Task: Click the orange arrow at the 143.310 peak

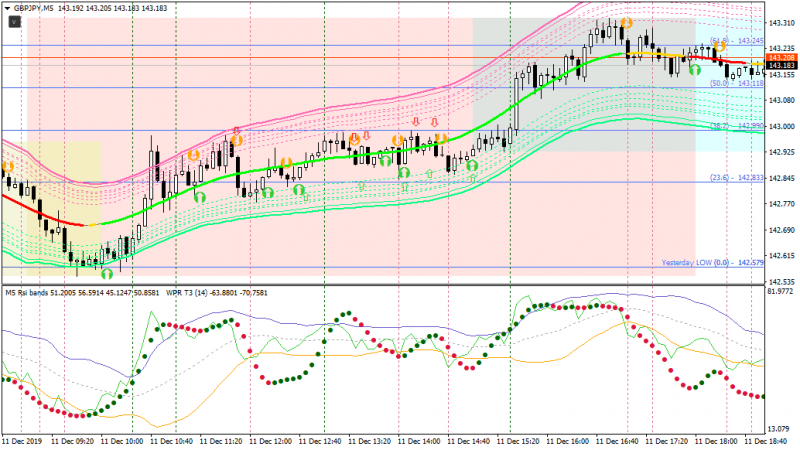Action: 627,23
